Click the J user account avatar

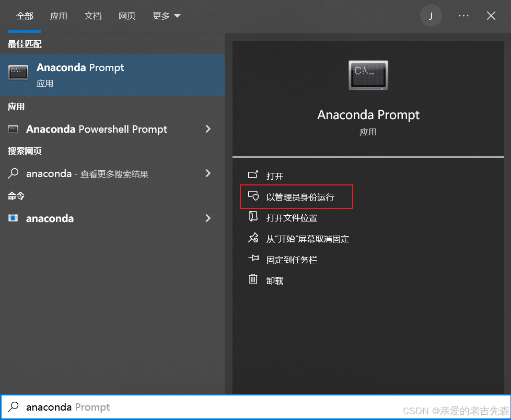coord(431,16)
